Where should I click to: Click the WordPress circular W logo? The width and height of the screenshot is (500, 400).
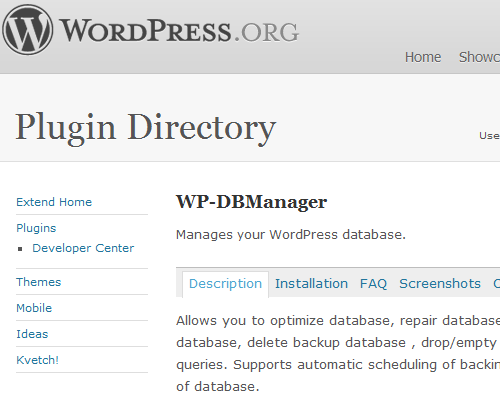[x=28, y=30]
